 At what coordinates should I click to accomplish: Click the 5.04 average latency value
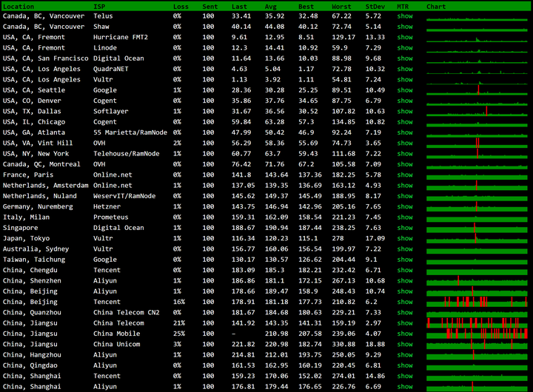272,69
